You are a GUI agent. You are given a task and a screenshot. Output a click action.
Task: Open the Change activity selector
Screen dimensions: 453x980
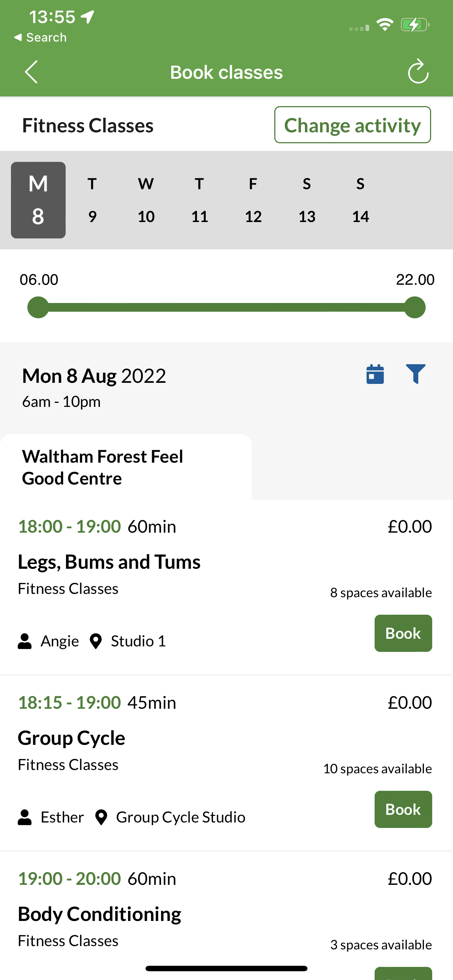(x=352, y=125)
